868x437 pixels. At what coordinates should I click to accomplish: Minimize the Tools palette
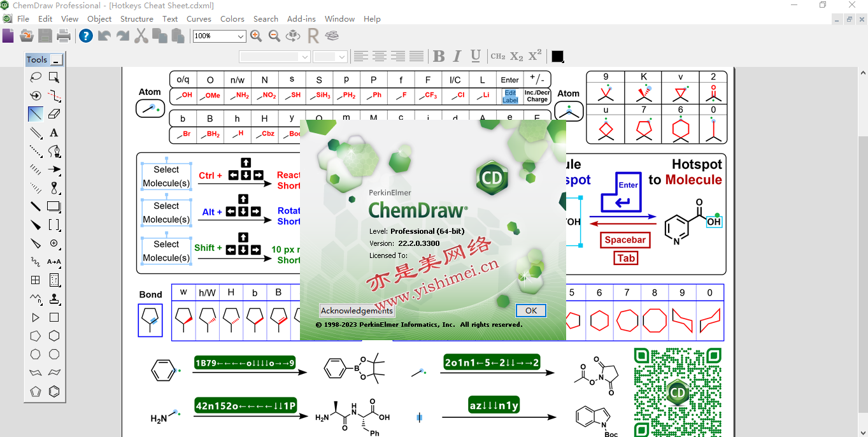[57, 60]
